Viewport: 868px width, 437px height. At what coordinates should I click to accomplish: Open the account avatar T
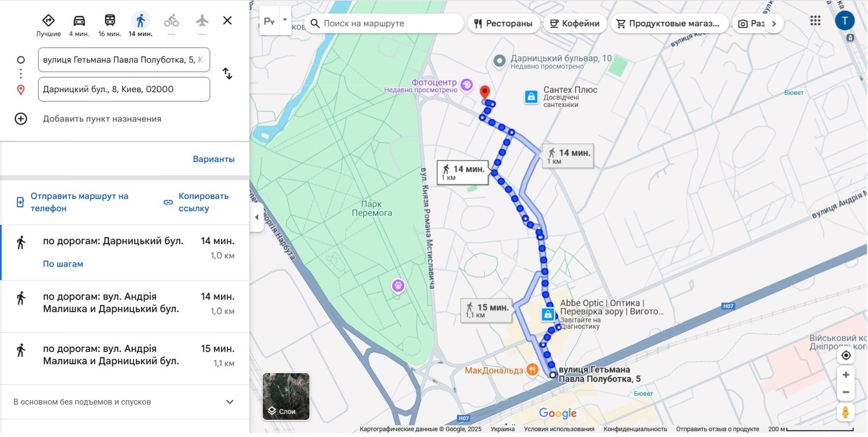pos(845,21)
